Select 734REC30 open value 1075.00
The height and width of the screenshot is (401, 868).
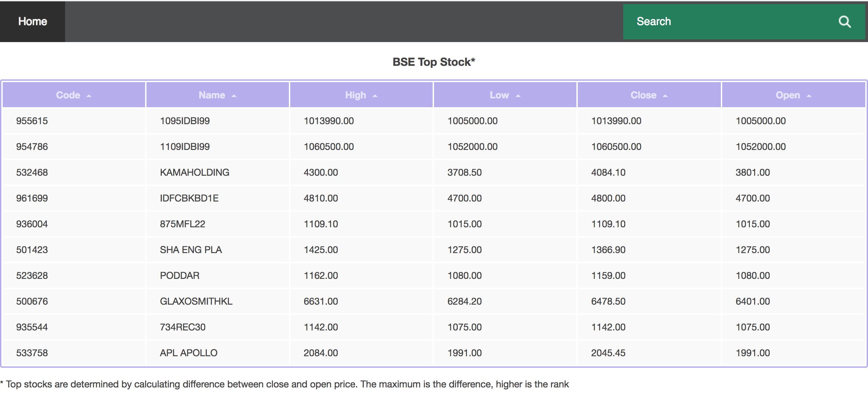(753, 327)
